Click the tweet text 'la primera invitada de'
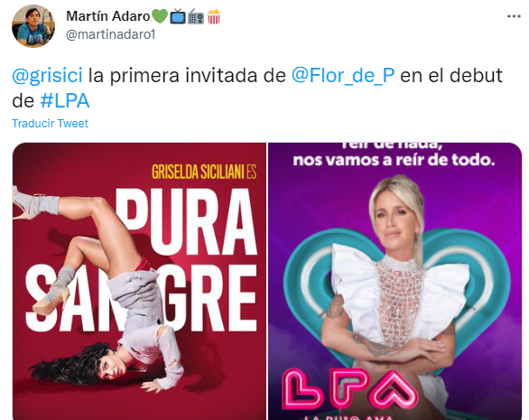529x420 pixels. 187,75
